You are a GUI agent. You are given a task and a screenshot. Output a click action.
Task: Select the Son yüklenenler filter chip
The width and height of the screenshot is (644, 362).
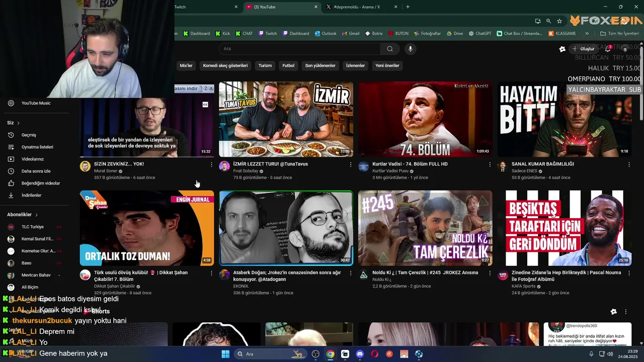320,65
